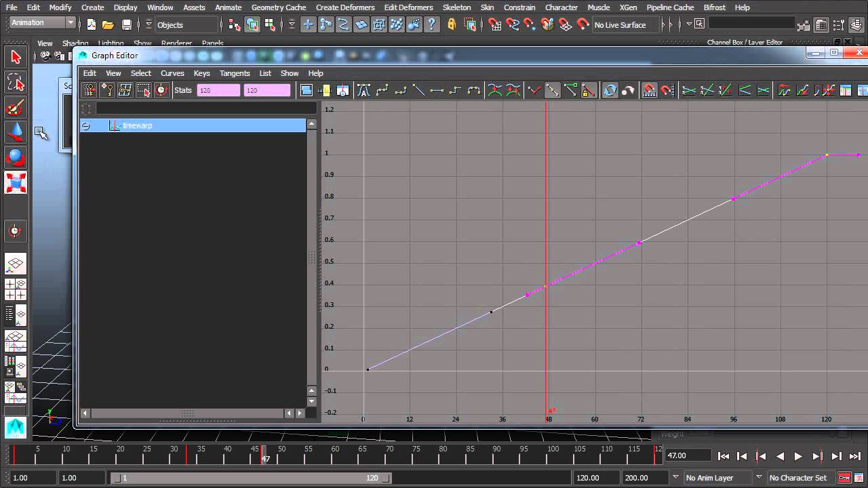The image size is (868, 488).
Task: Click Center View on current time icon
Action: 342,90
